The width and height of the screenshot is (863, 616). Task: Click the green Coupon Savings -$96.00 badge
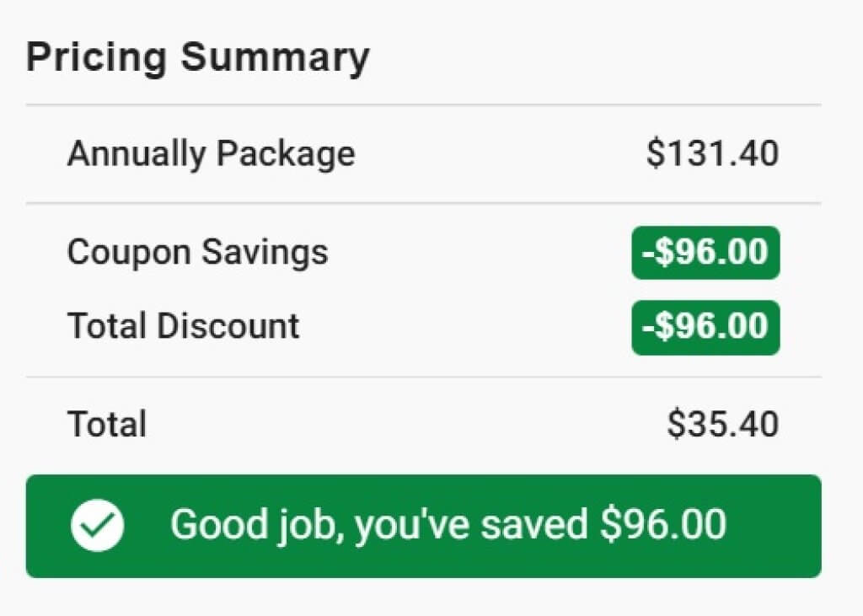tap(705, 253)
